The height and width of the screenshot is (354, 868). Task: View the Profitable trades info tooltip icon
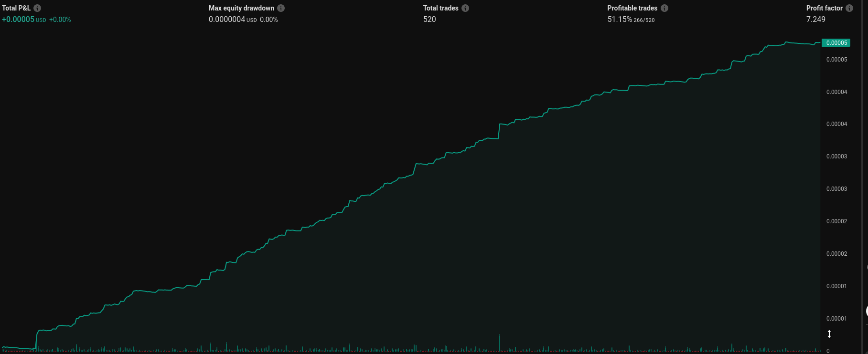click(664, 8)
